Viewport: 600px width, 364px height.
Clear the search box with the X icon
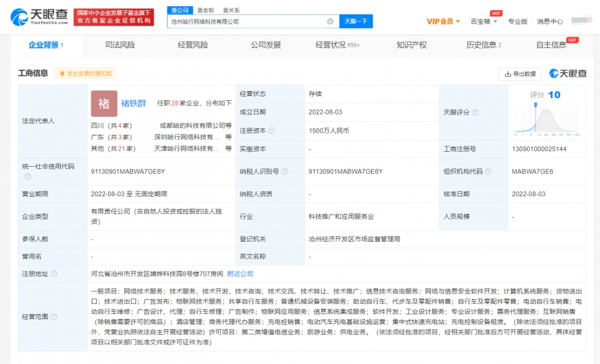click(330, 22)
